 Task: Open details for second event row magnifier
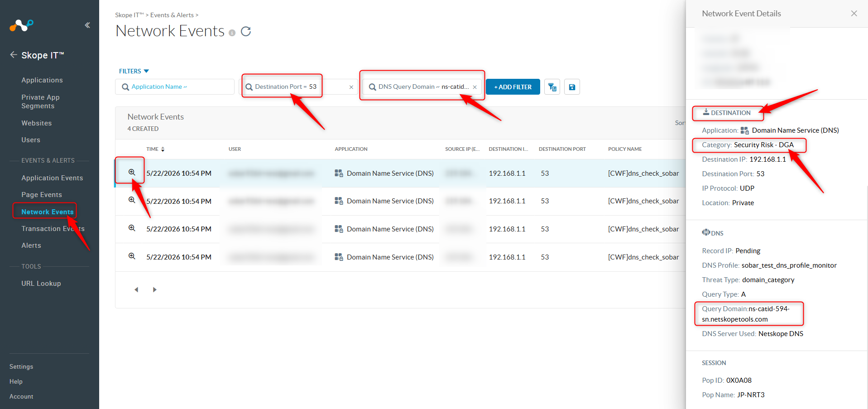point(132,200)
